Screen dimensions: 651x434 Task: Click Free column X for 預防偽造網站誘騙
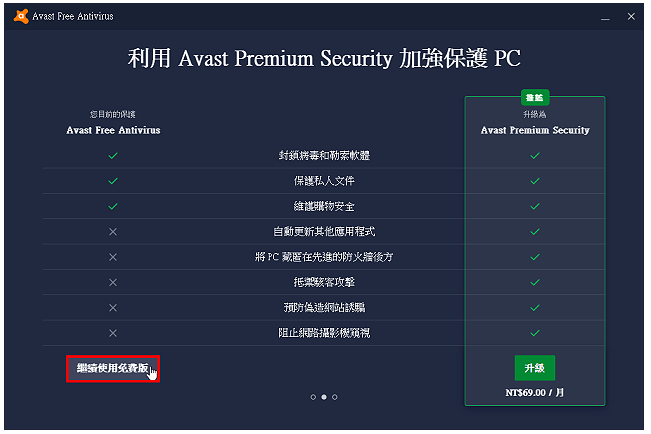(113, 308)
